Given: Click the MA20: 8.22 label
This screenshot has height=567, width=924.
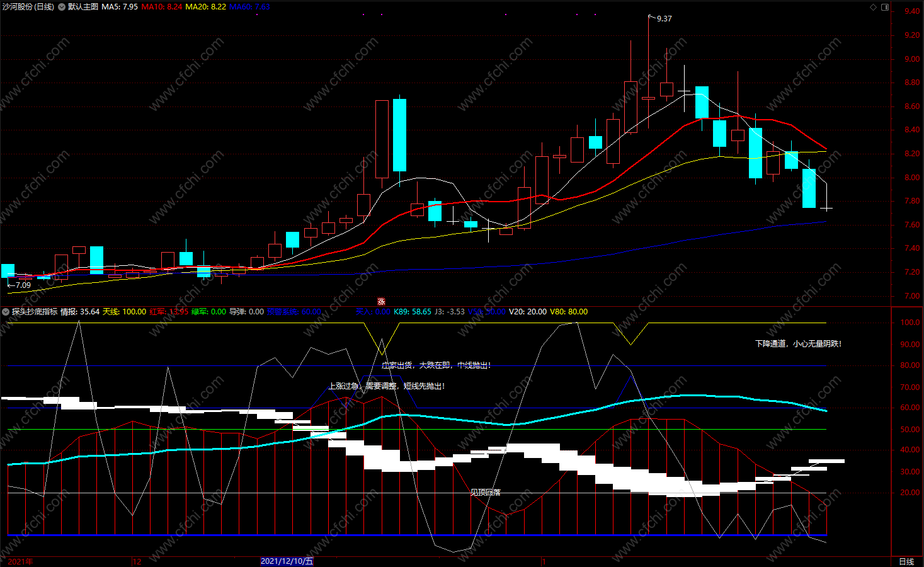Looking at the screenshot, I should tap(205, 7).
